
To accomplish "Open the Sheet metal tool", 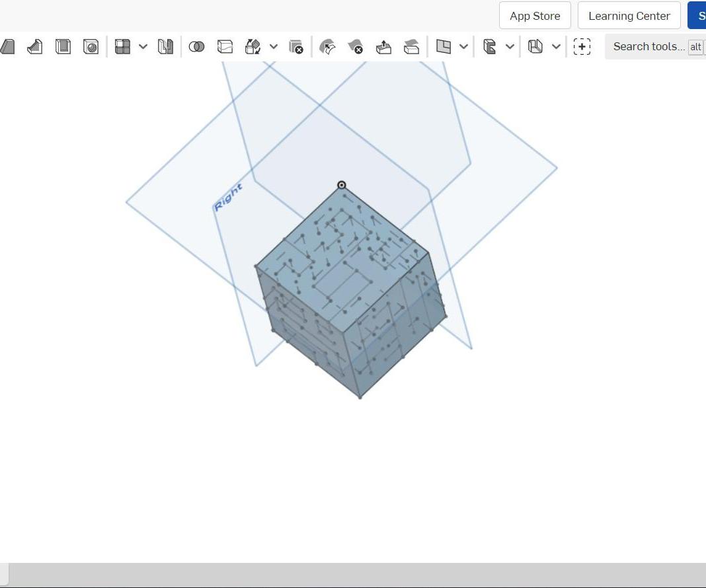I will 535,46.
